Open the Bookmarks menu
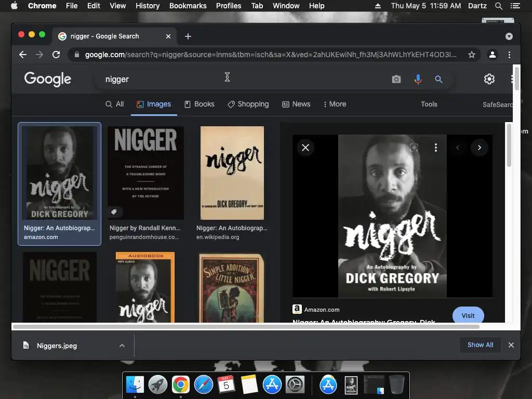532x399 pixels. pyautogui.click(x=188, y=6)
